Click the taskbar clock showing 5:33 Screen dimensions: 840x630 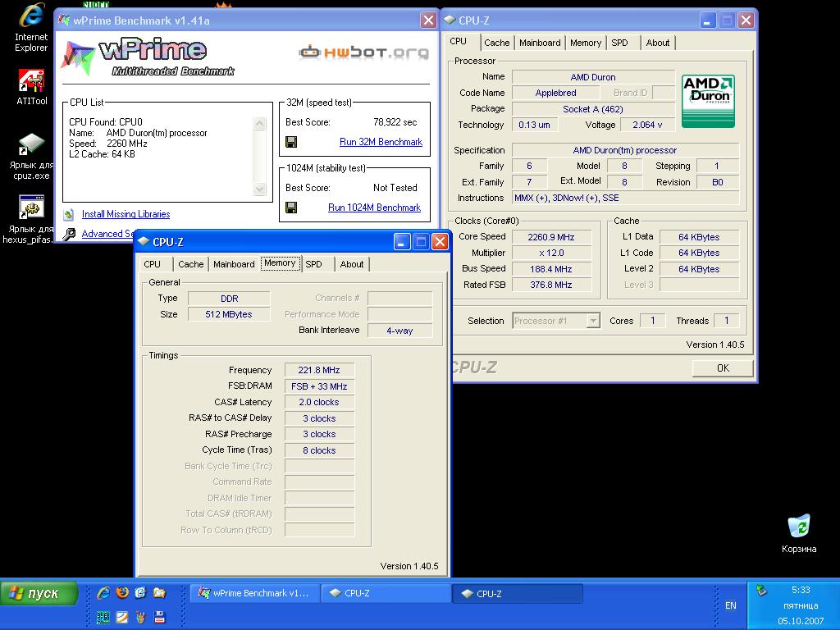click(801, 590)
